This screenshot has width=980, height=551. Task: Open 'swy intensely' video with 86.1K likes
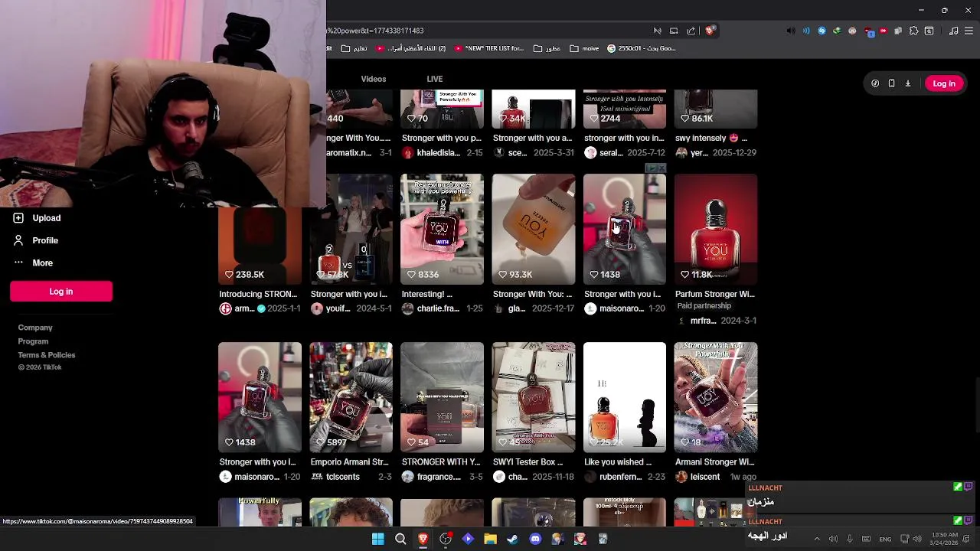715,109
